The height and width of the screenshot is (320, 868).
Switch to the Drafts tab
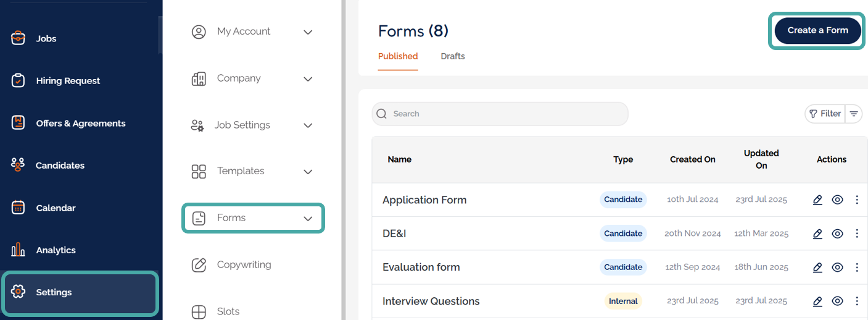click(x=453, y=56)
